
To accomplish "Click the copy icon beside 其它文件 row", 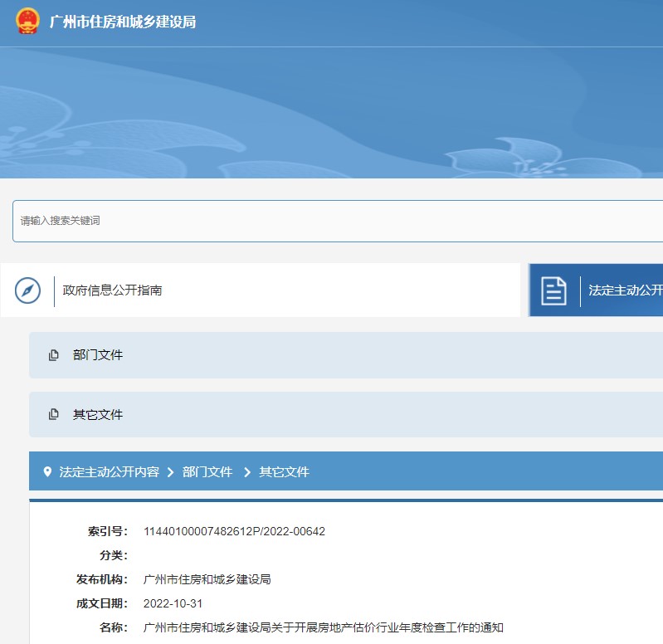I will (x=54, y=415).
